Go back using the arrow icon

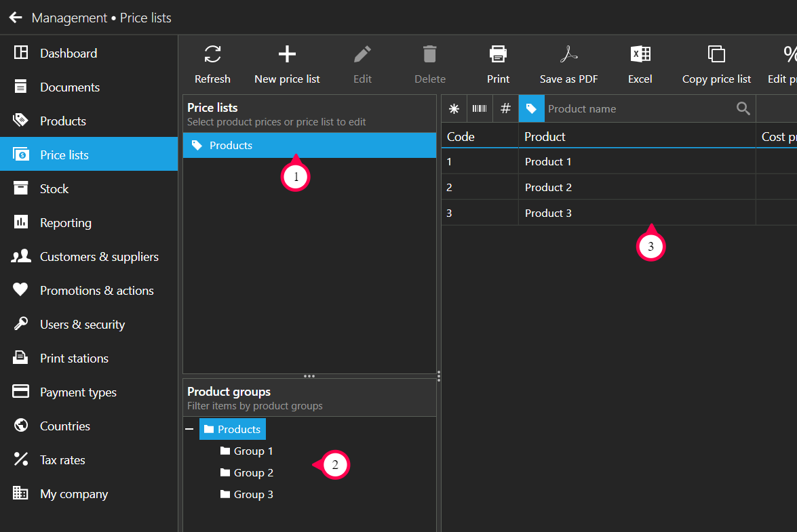pos(16,18)
